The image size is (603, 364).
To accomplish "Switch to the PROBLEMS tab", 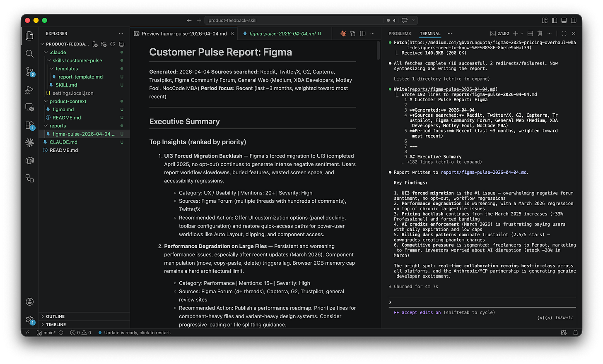I will pos(400,34).
